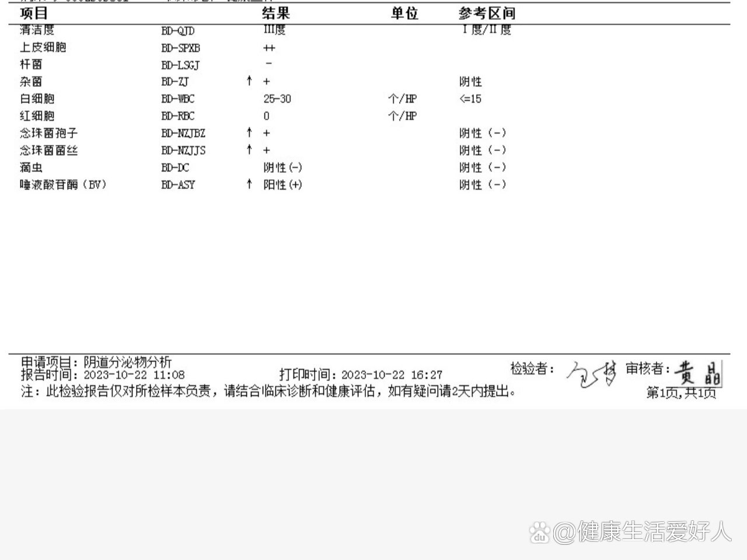Viewport: 747px width, 560px height.
Task: Select the report time 2023-10-22 11:08
Action: click(x=134, y=375)
